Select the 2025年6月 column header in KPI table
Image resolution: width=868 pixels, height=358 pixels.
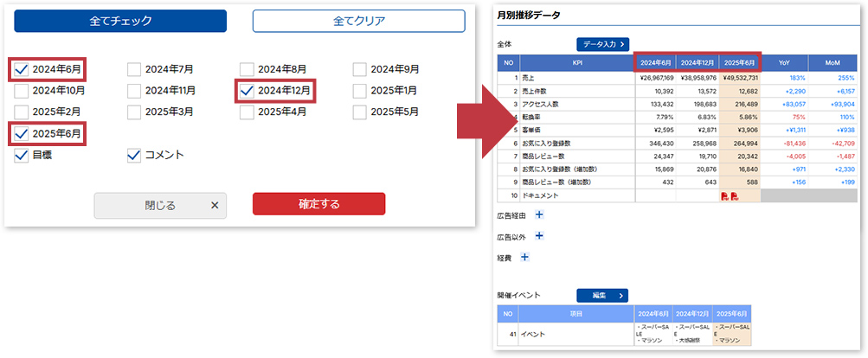740,63
